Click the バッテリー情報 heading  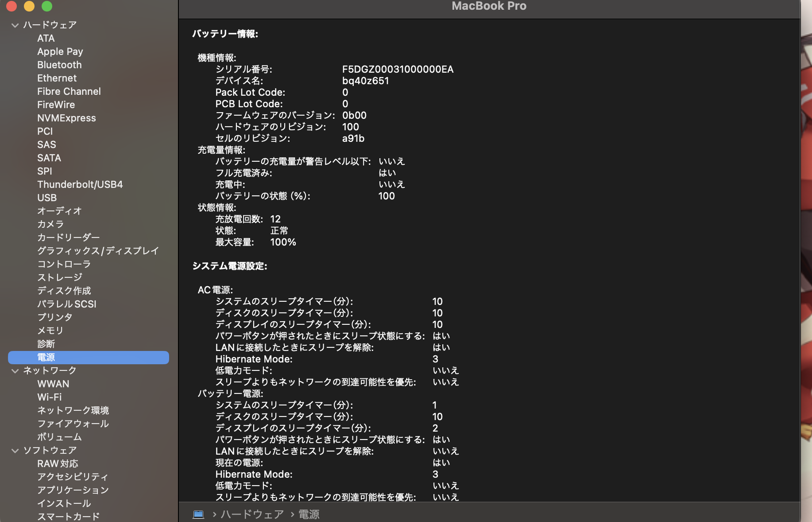coord(225,34)
